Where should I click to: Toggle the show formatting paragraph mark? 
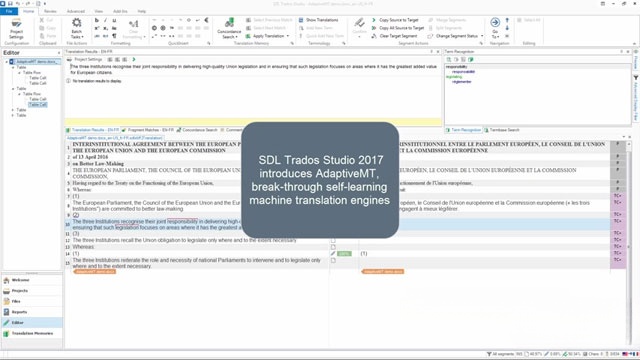point(114,36)
